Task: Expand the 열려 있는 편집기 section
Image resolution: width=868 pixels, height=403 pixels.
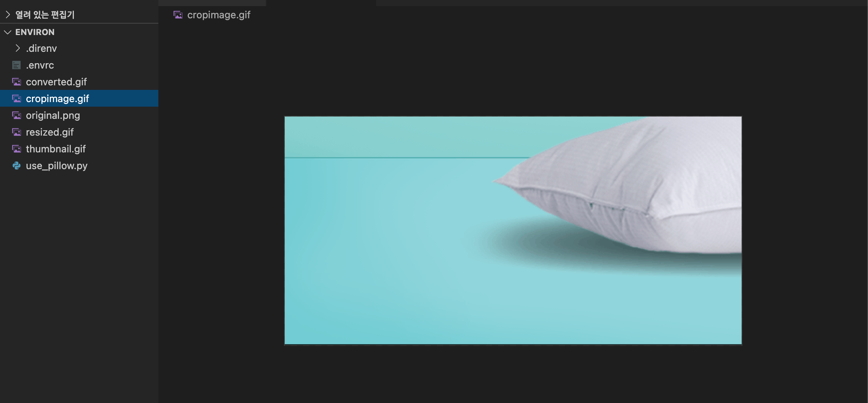Action: pos(7,15)
